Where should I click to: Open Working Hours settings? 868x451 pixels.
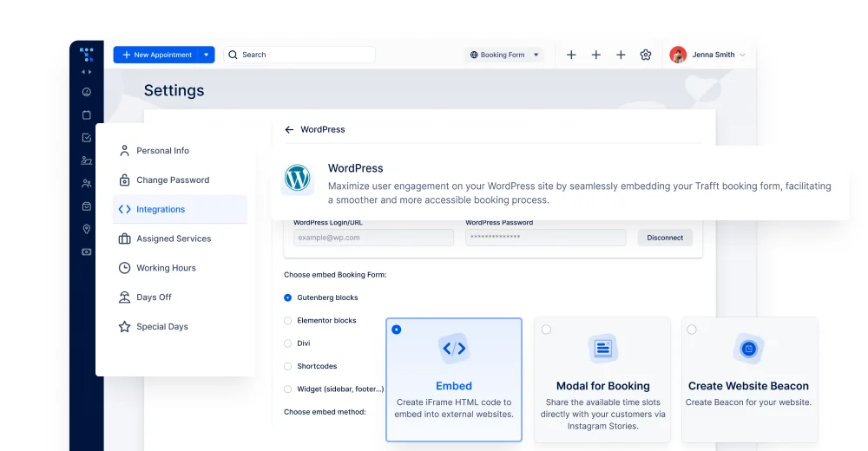coord(180,268)
